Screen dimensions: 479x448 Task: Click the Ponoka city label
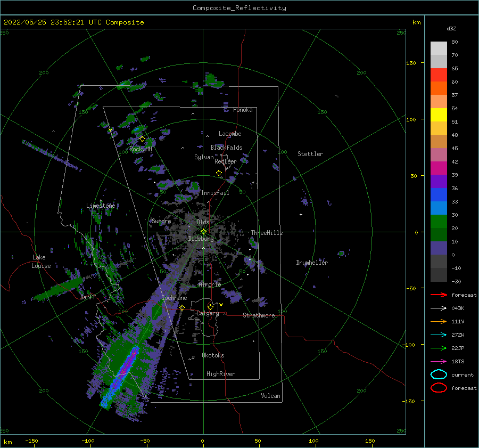coord(243,110)
